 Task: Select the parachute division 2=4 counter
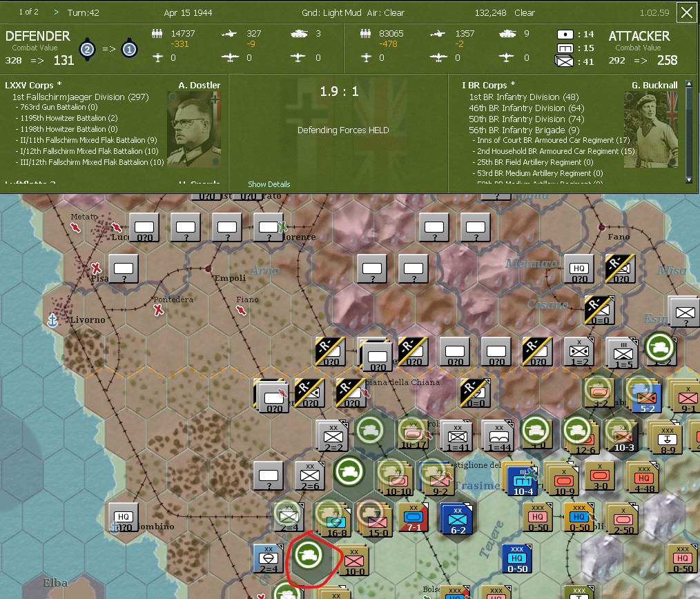coord(269,559)
